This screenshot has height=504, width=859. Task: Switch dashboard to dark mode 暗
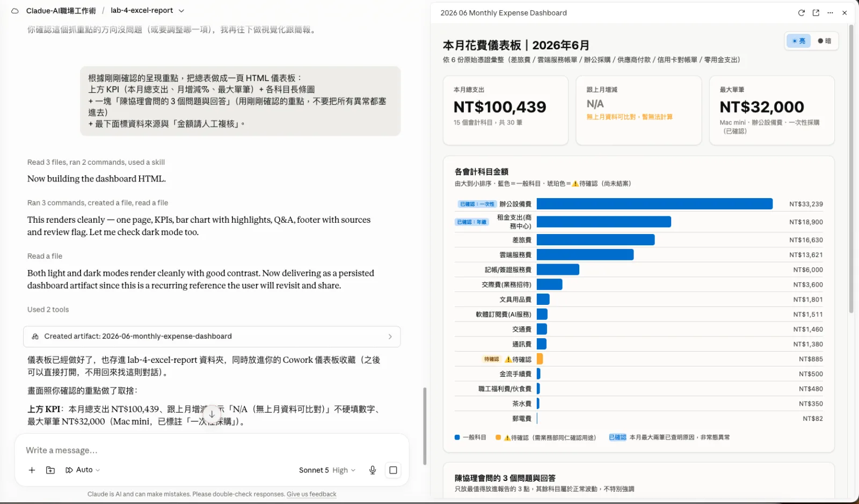tap(824, 41)
